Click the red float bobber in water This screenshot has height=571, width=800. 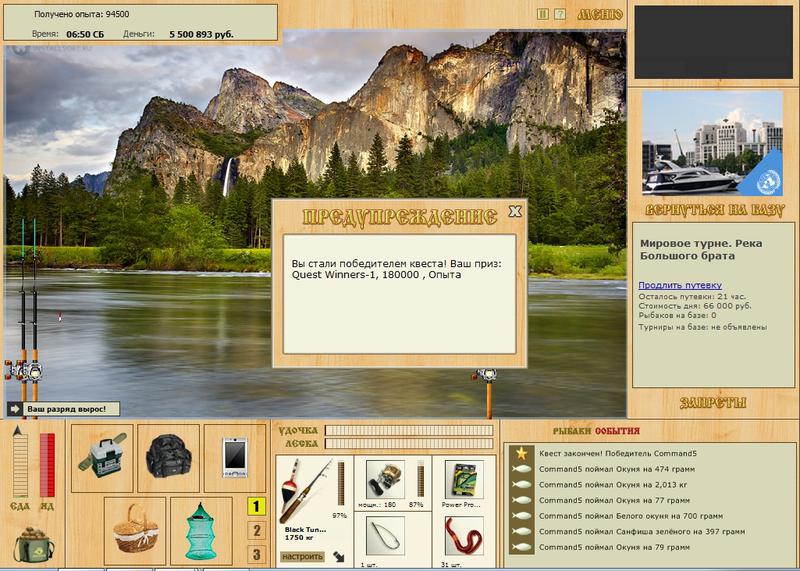tap(60, 317)
